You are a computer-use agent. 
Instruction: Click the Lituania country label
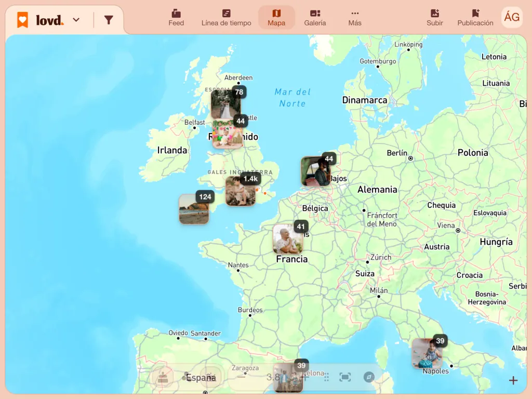496,83
